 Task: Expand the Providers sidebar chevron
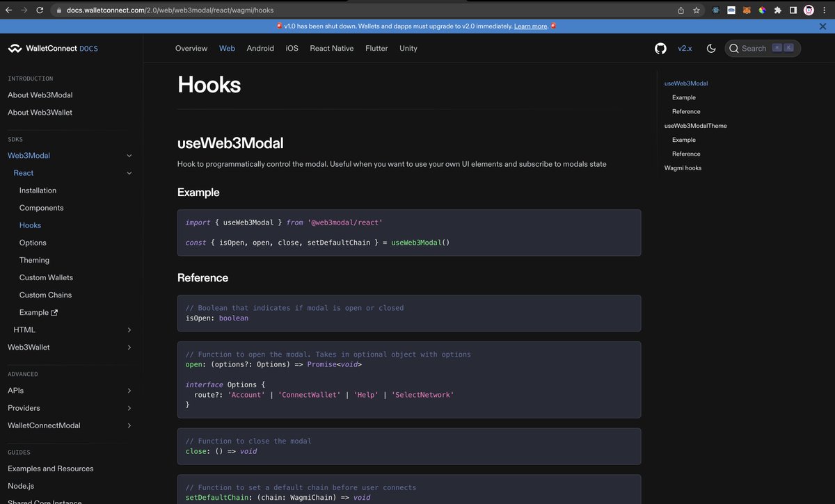tap(129, 408)
